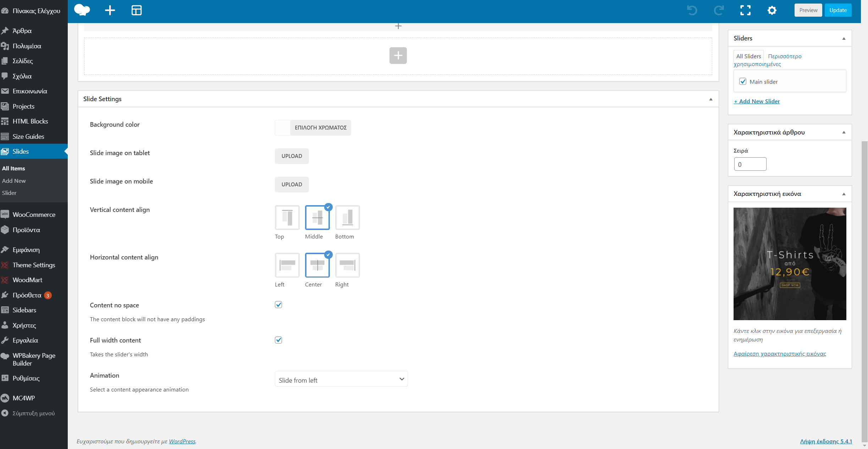
Task: Click the Redo arrow icon
Action: (719, 10)
